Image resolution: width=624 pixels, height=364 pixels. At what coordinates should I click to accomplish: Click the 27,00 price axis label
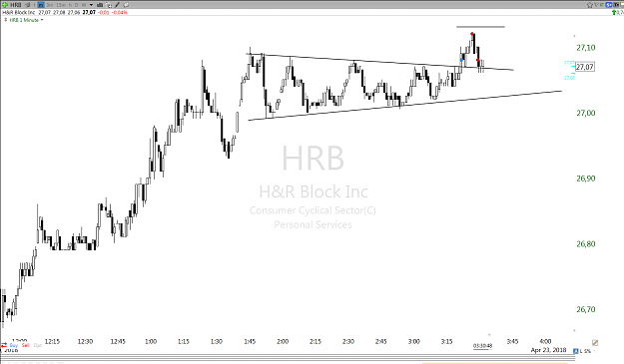pos(586,114)
